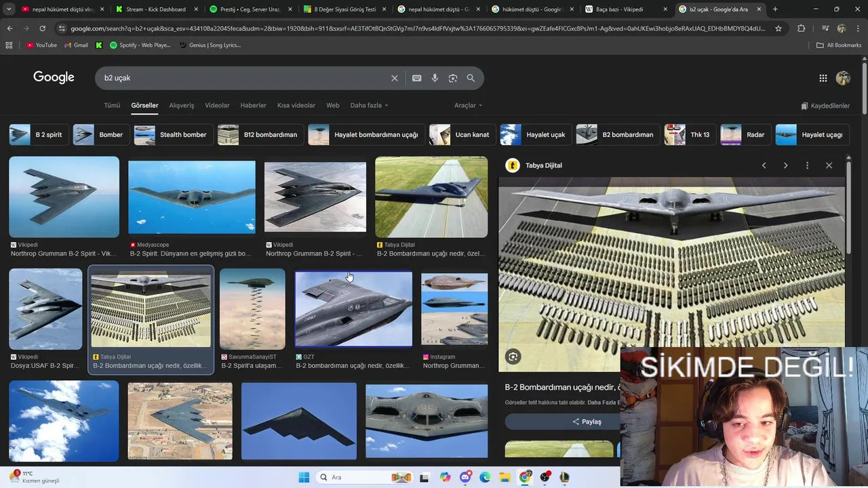
Task: Open preview panel three-dot options
Action: pyautogui.click(x=807, y=165)
